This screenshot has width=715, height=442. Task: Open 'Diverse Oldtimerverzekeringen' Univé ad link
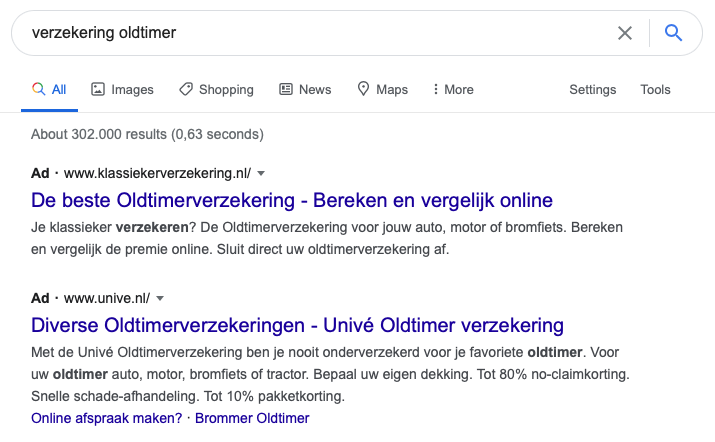pyautogui.click(x=297, y=325)
